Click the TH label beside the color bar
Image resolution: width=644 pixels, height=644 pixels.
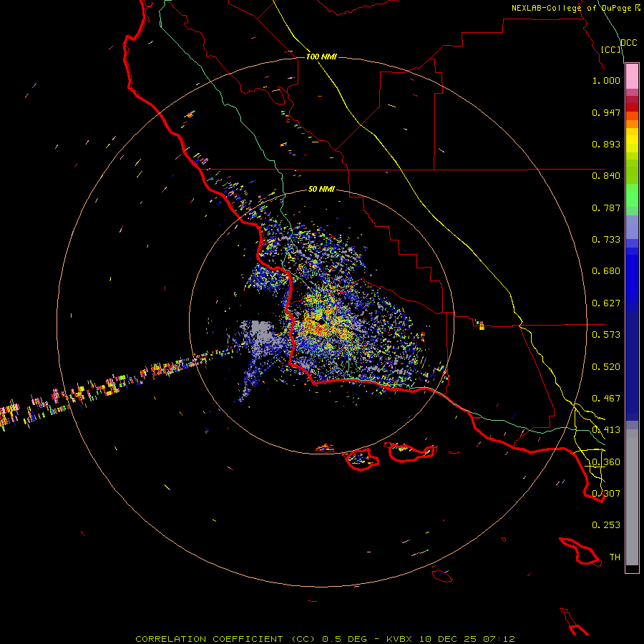click(x=615, y=557)
